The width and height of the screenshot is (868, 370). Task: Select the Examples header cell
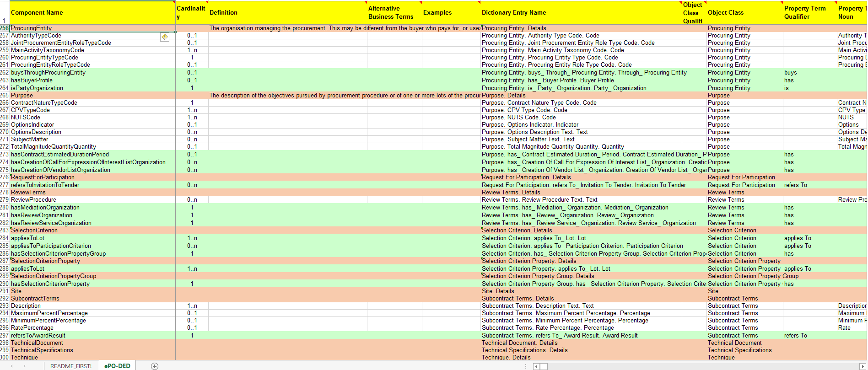[451, 13]
